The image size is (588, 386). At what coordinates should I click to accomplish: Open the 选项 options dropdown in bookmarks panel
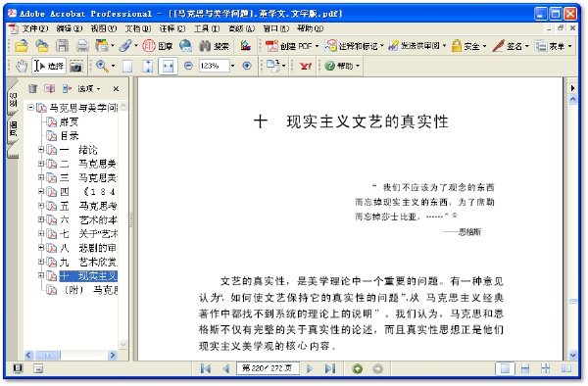point(89,89)
